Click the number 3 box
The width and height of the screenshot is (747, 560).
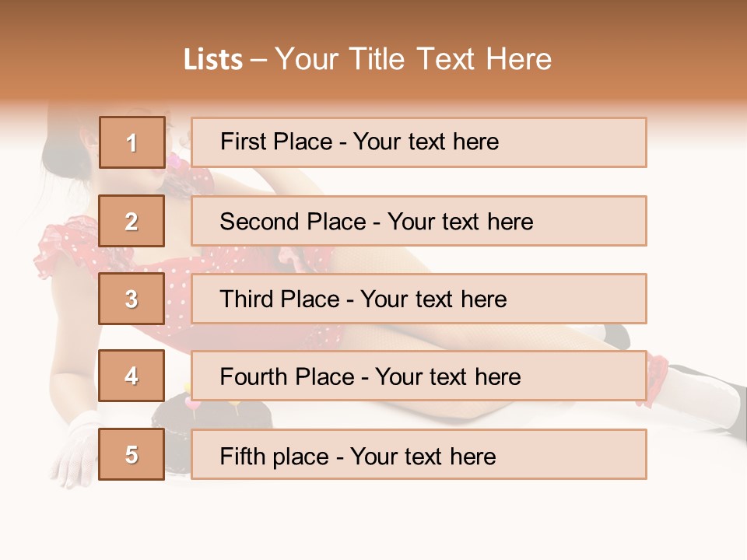point(132,299)
